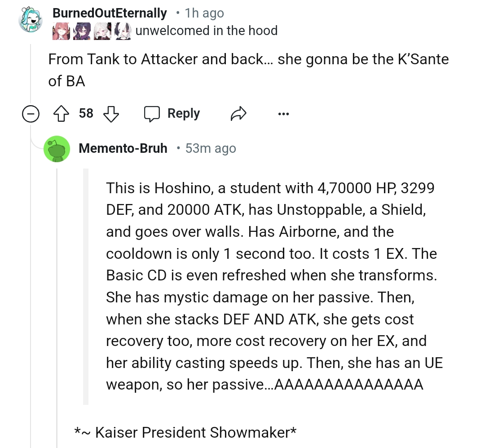Open the "53m ago" comment permalink
This screenshot has height=448, width=485.
[211, 148]
